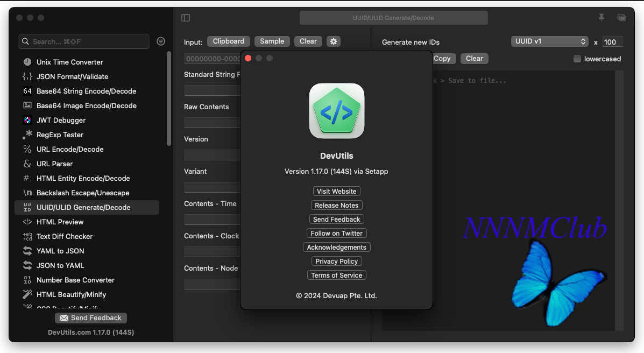The height and width of the screenshot is (353, 644).
Task: Paste input using the Clipboard button
Action: [x=228, y=41]
